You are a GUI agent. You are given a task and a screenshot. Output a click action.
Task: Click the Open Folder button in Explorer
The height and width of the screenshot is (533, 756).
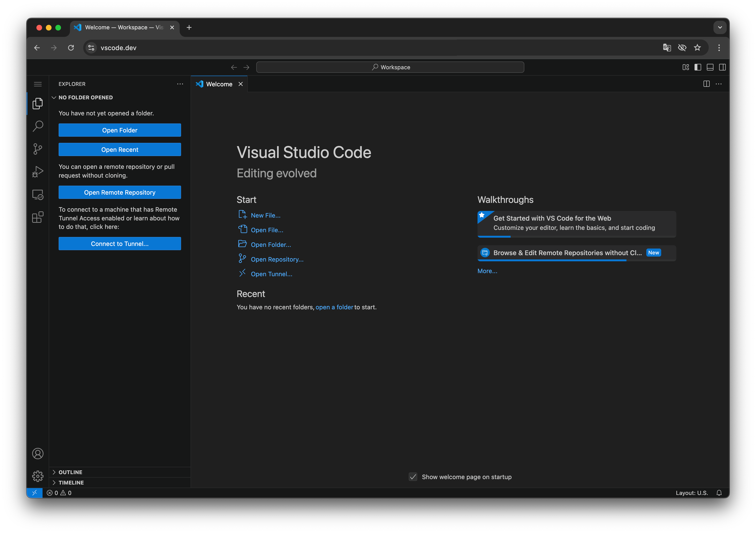[x=120, y=130]
